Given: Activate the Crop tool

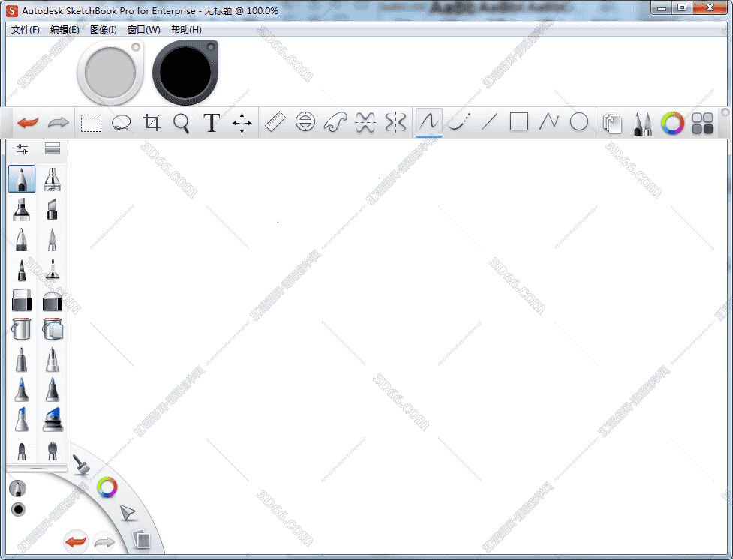Looking at the screenshot, I should coord(152,121).
